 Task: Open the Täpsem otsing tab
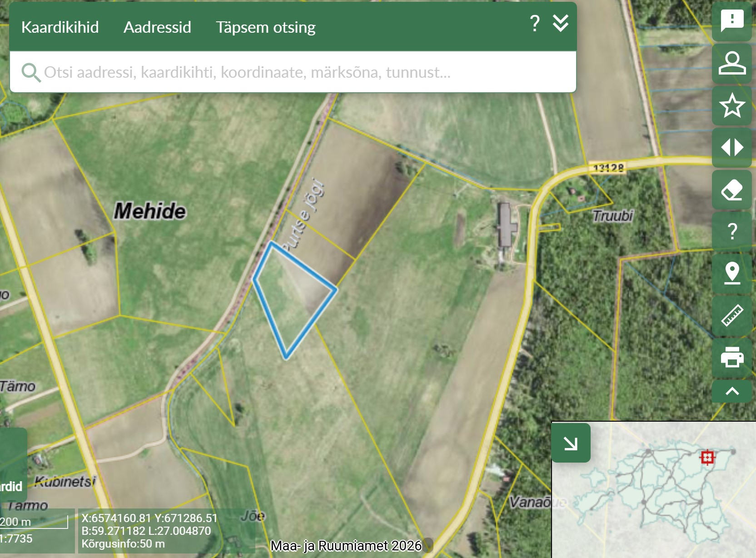pyautogui.click(x=265, y=27)
